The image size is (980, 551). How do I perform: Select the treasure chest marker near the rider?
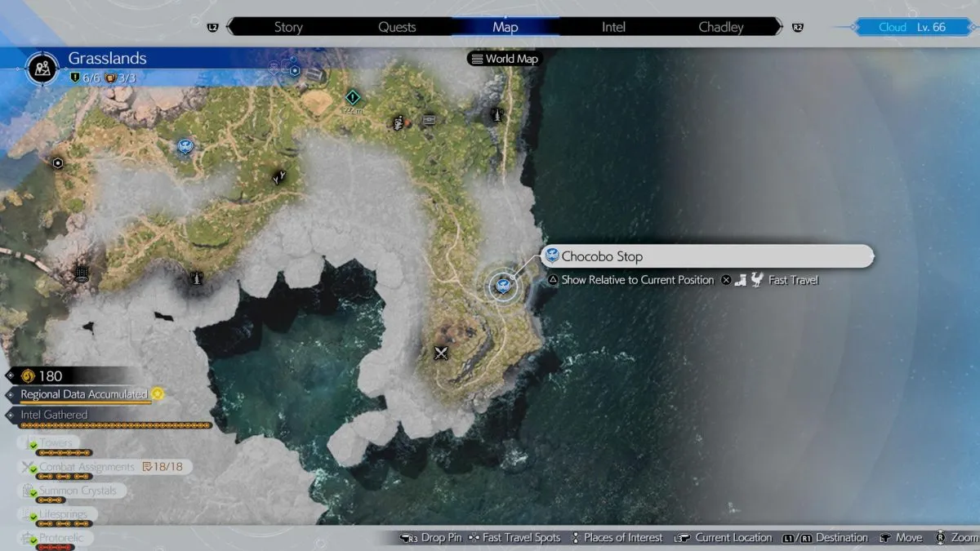click(430, 121)
